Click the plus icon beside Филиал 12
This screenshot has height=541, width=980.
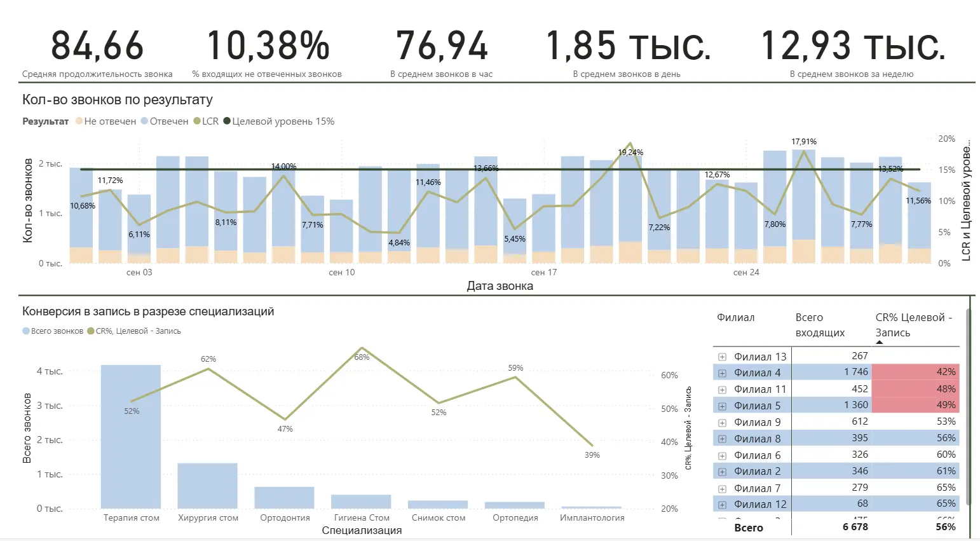point(722,505)
